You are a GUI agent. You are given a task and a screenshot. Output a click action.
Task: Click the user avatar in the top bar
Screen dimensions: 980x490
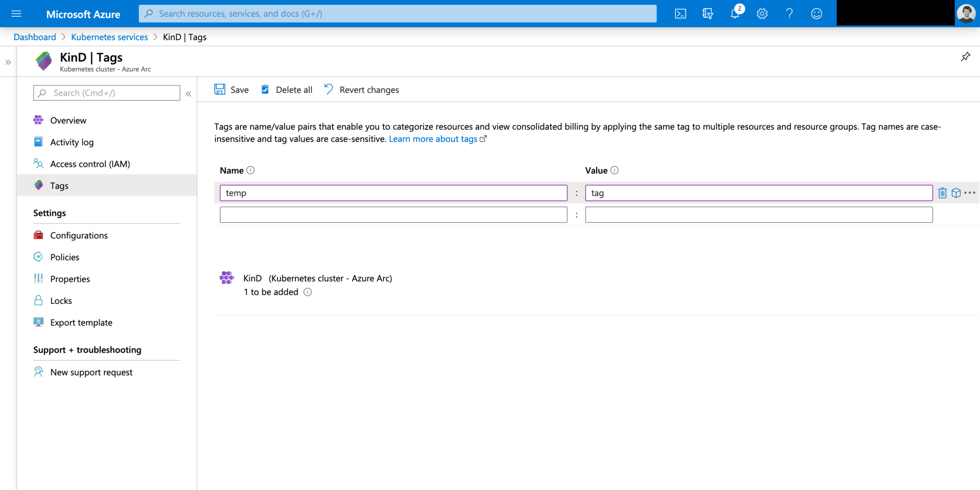[966, 13]
